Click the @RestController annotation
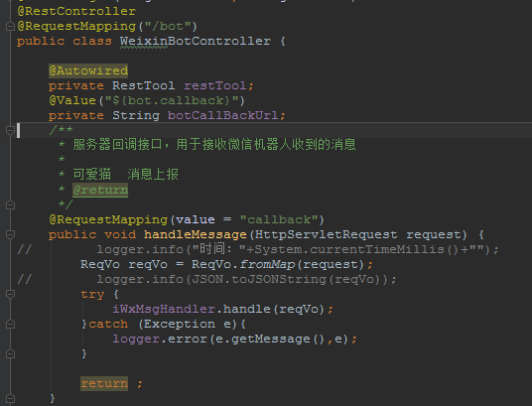Screen dimensions: 532x406 (x=76, y=11)
